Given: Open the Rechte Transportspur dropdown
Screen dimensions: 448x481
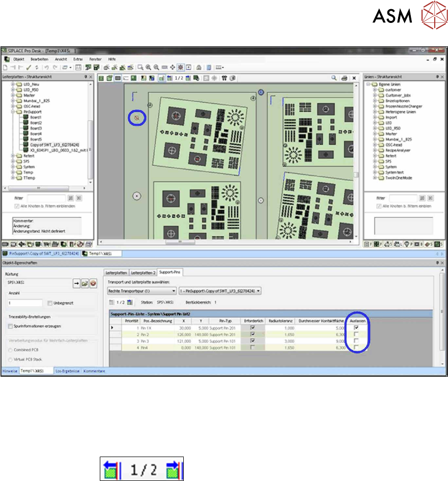Looking at the screenshot, I should [142, 291].
